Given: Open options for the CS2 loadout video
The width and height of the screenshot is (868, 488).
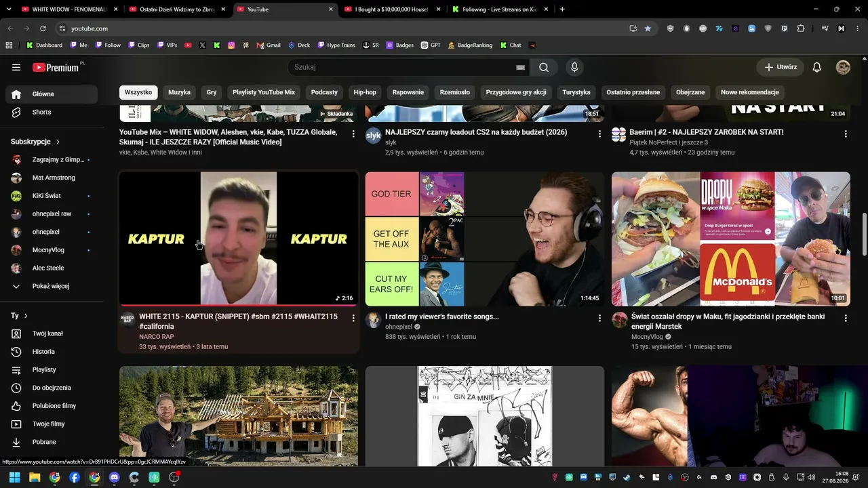Looking at the screenshot, I should (599, 134).
